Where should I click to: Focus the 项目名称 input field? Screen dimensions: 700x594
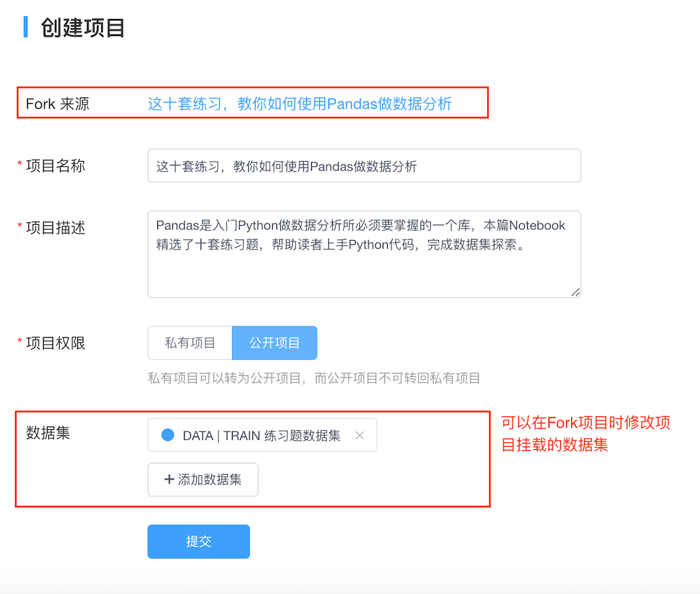[x=364, y=165]
